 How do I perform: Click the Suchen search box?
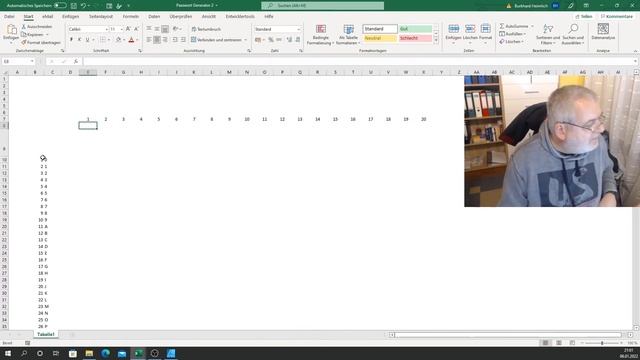pyautogui.click(x=322, y=6)
